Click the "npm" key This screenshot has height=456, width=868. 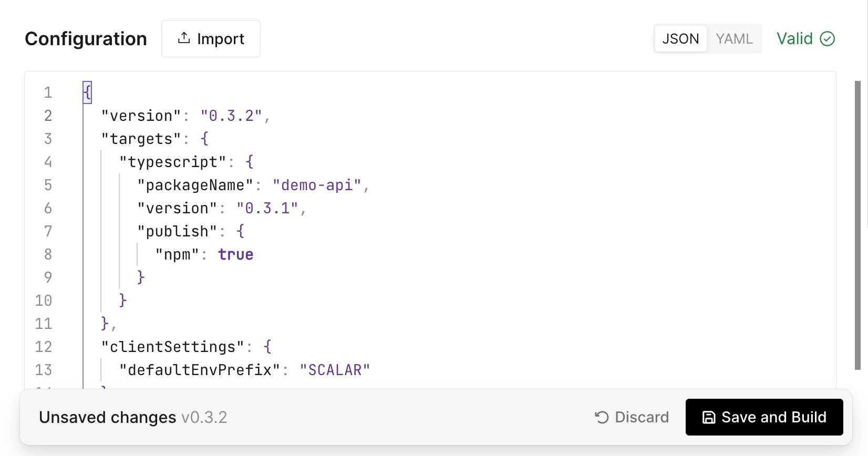[177, 254]
